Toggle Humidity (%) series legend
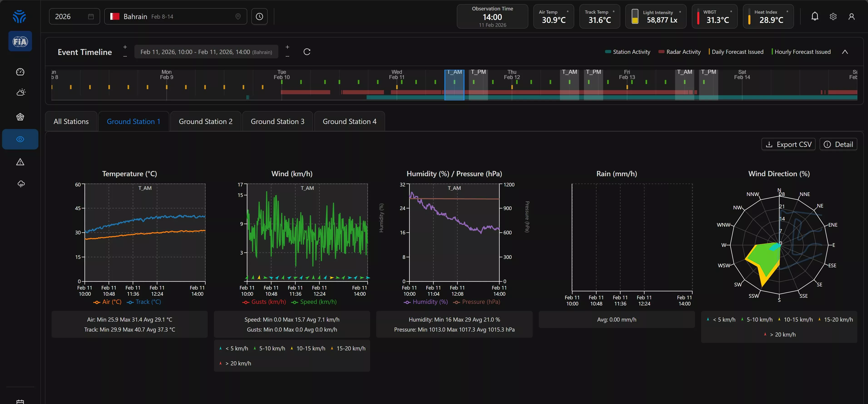Viewport: 868px width, 404px height. tap(425, 302)
